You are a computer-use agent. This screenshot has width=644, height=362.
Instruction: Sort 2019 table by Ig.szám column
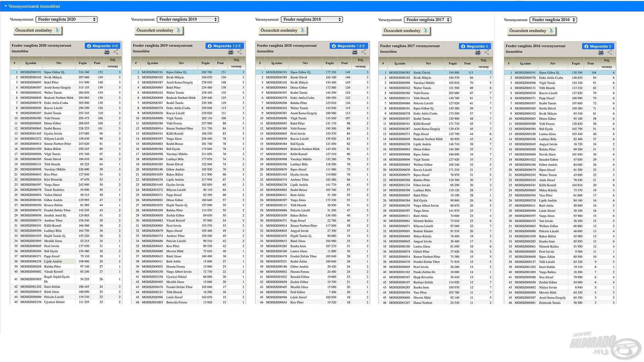[153, 63]
